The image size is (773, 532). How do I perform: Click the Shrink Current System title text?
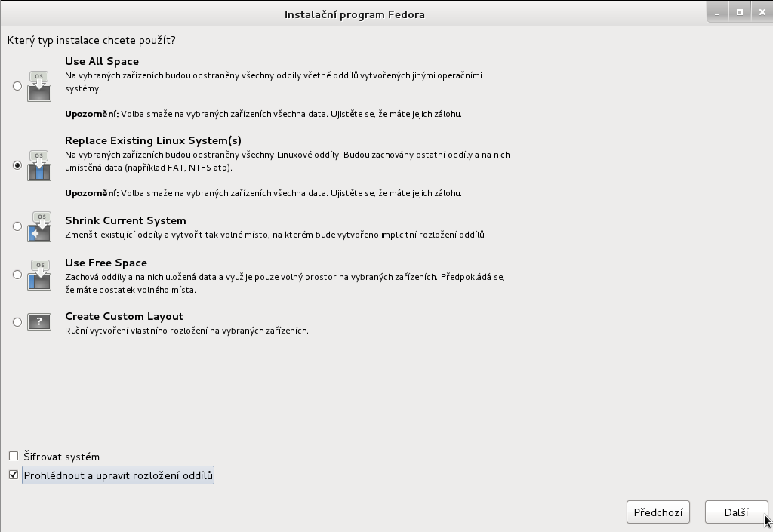125,220
